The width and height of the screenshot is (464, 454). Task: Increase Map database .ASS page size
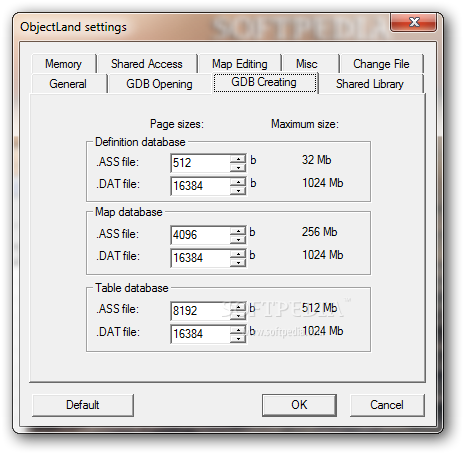point(238,231)
